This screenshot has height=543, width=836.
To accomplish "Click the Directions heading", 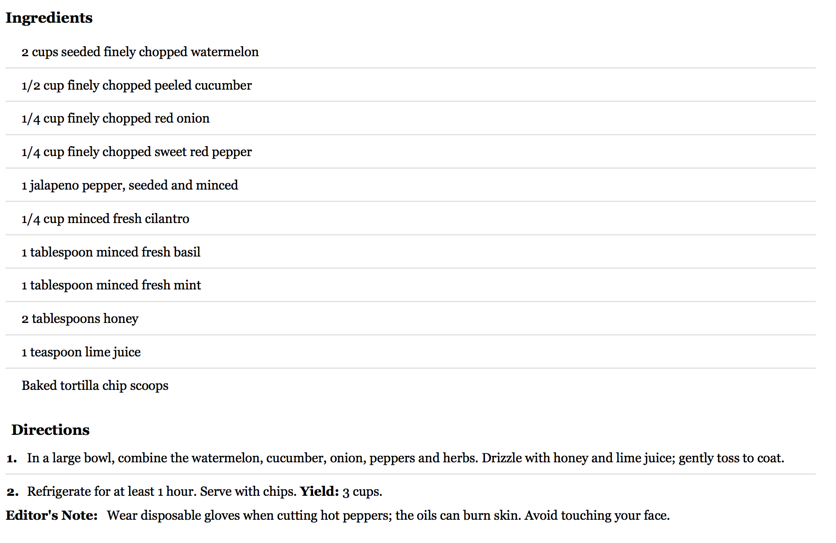I will pyautogui.click(x=50, y=430).
